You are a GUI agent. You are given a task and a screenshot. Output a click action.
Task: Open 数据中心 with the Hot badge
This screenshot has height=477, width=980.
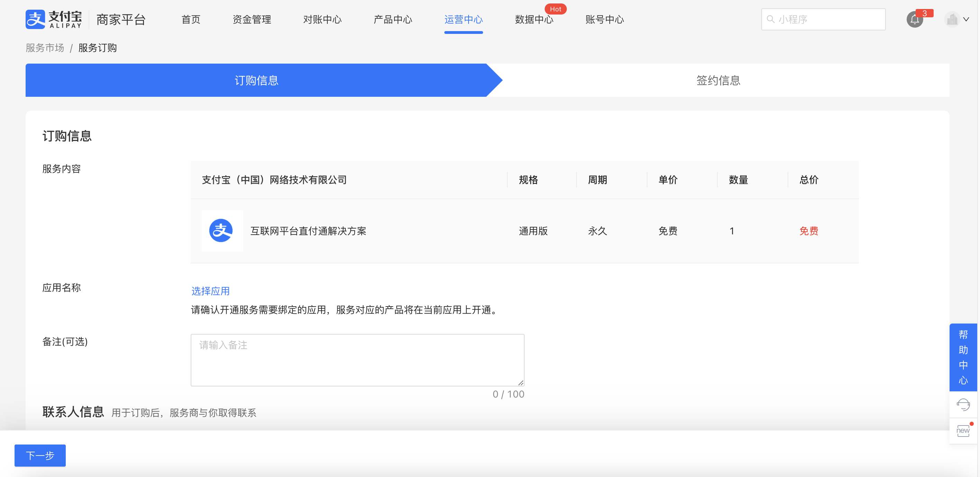coord(534,19)
